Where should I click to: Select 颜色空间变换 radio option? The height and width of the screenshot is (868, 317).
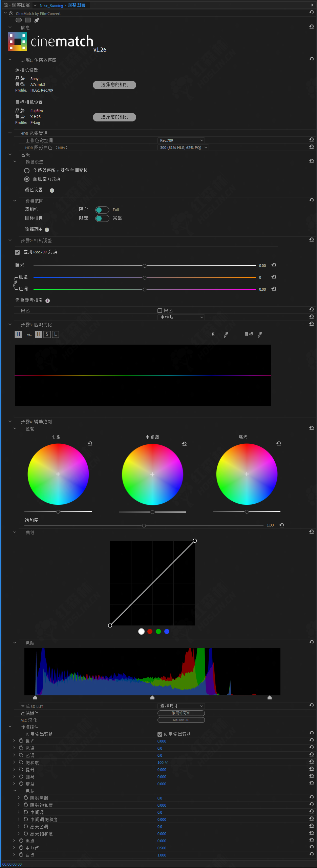point(27,179)
